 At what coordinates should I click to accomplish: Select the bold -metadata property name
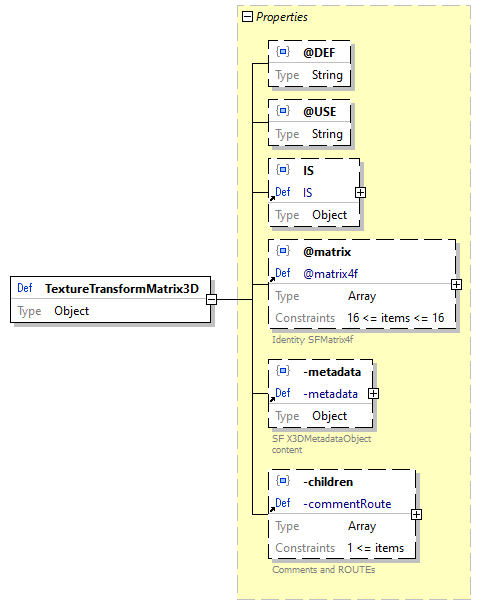pyautogui.click(x=332, y=372)
